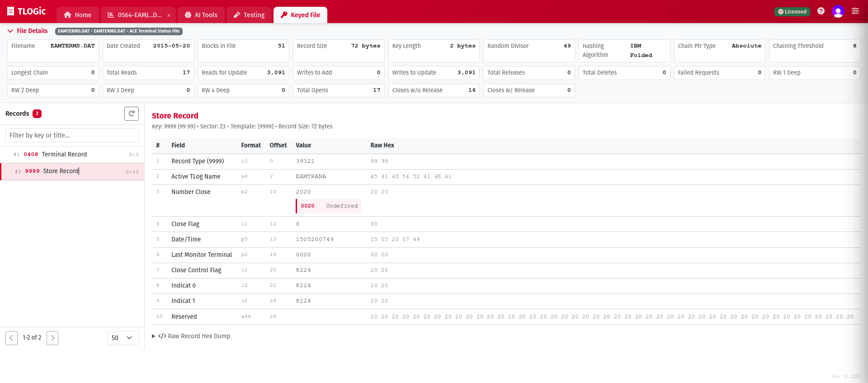Close the 0564-EAMJ tab
The height and width of the screenshot is (383, 868).
coord(169,15)
